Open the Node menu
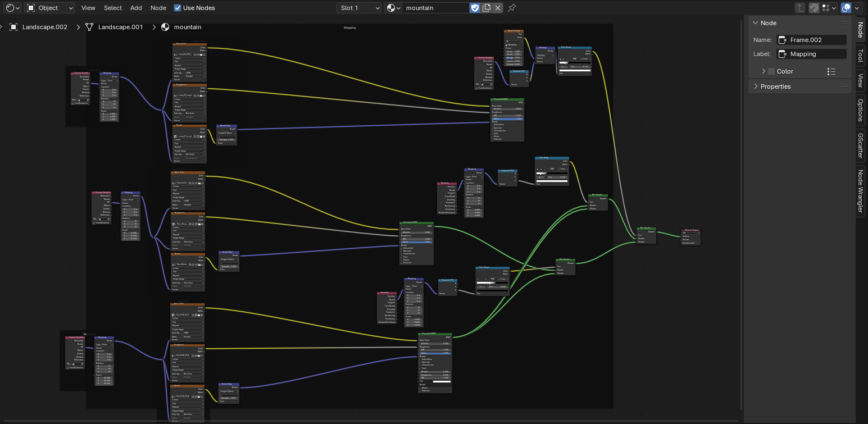The width and height of the screenshot is (868, 424). tap(158, 8)
